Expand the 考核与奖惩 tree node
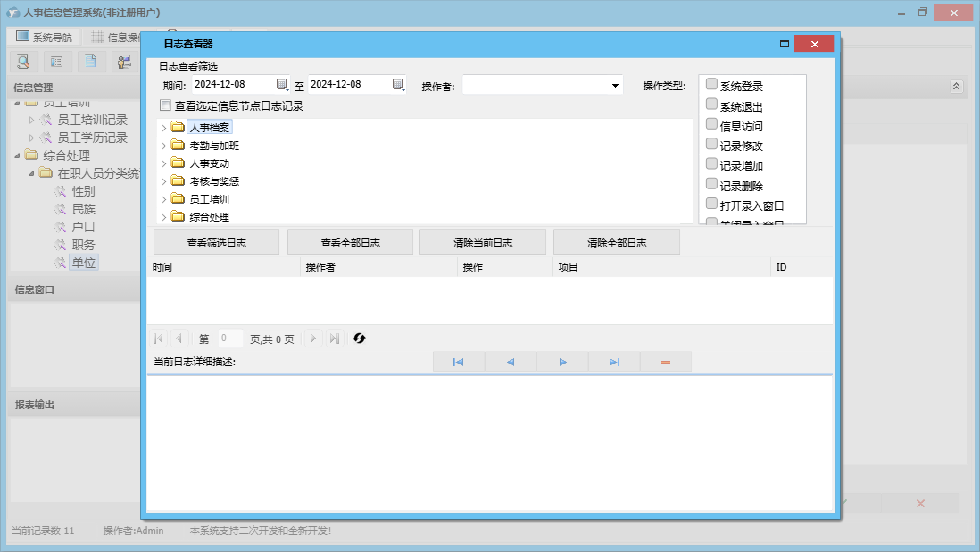The height and width of the screenshot is (552, 980). point(163,181)
